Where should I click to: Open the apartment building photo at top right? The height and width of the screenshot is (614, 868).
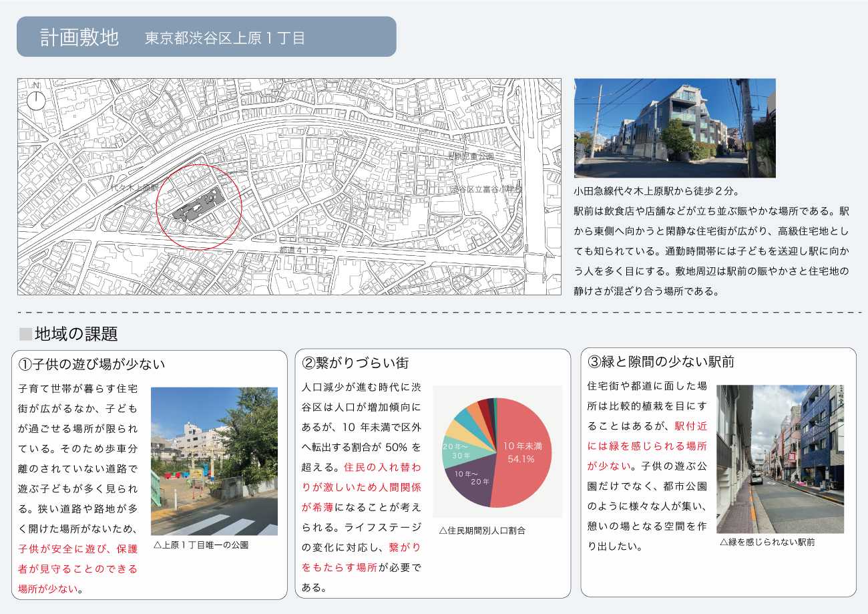[674, 128]
